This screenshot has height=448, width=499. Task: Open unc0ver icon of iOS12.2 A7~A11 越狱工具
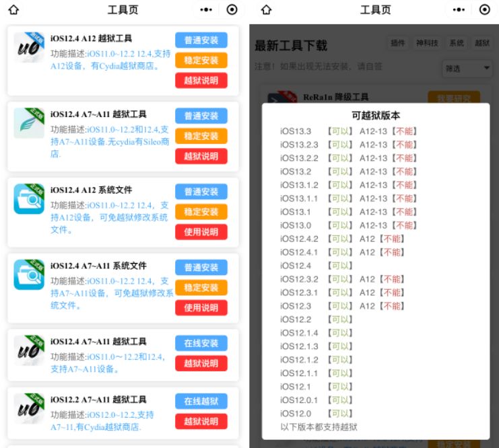(29, 408)
